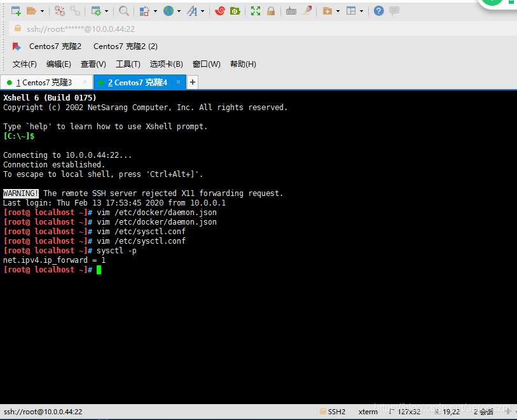Expand the Open session dropdown arrow
517x420 pixels.
point(42,11)
